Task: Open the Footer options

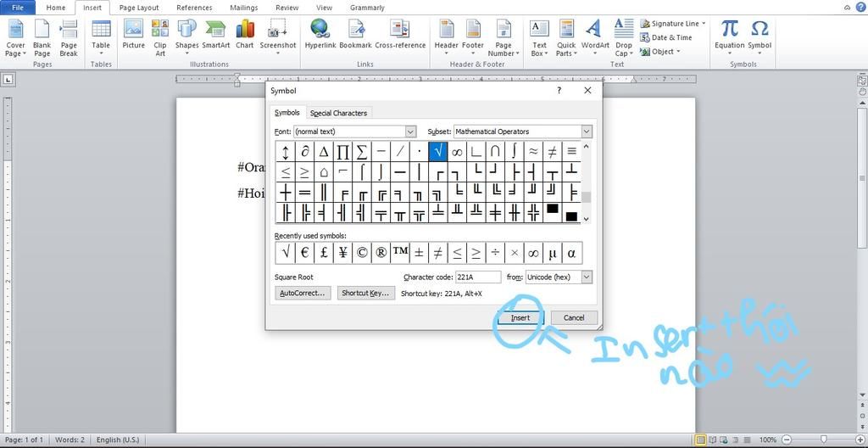Action: pos(473,37)
